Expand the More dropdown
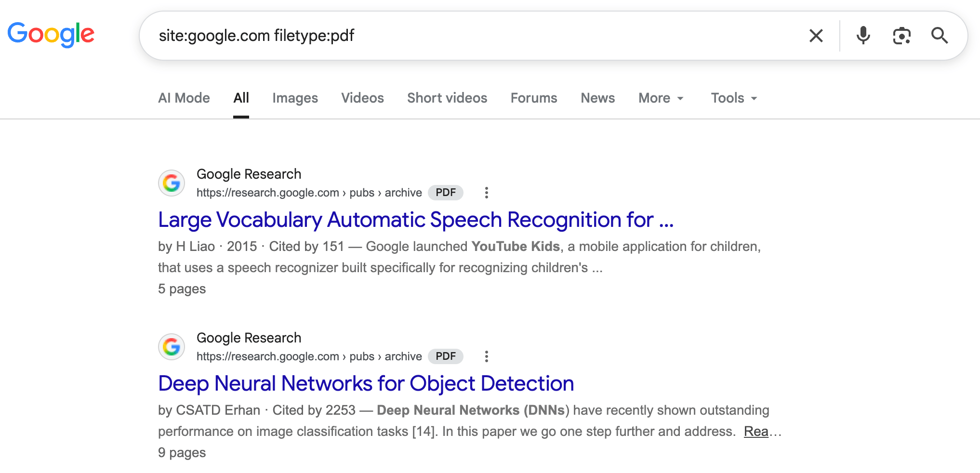The image size is (980, 473). [661, 98]
